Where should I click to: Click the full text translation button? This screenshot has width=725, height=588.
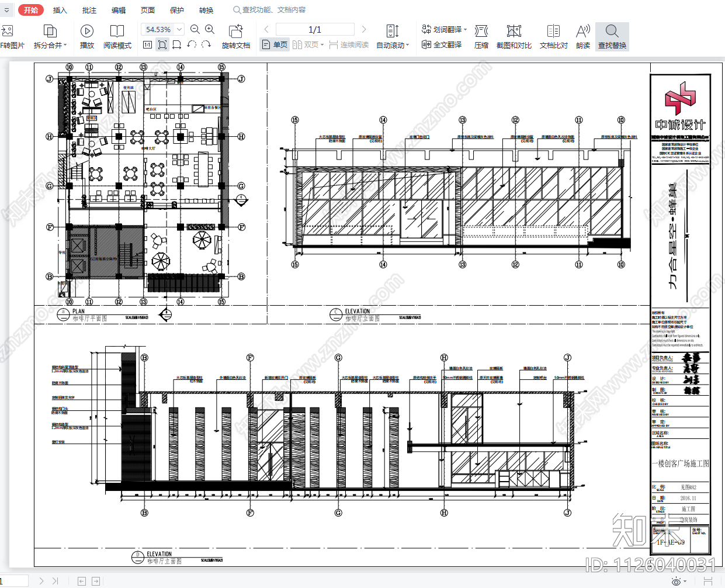tap(442, 44)
